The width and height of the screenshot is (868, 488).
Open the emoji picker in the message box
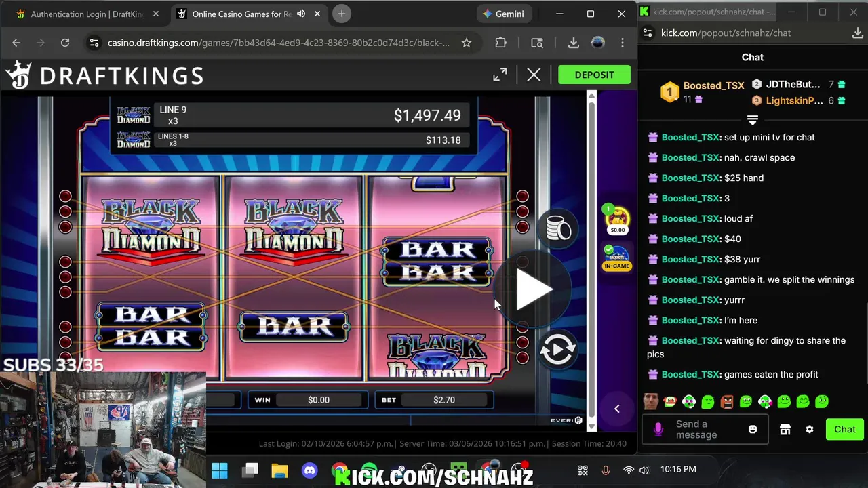click(753, 429)
